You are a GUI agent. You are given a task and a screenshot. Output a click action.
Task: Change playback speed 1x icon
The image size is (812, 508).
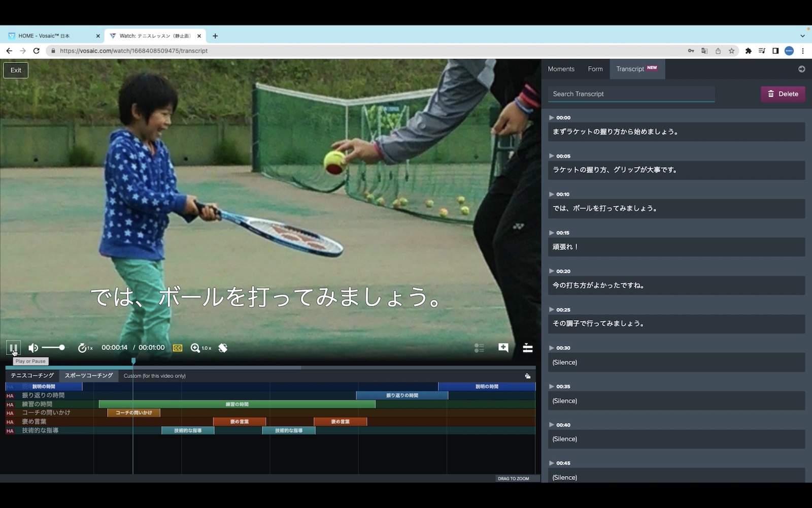point(85,348)
